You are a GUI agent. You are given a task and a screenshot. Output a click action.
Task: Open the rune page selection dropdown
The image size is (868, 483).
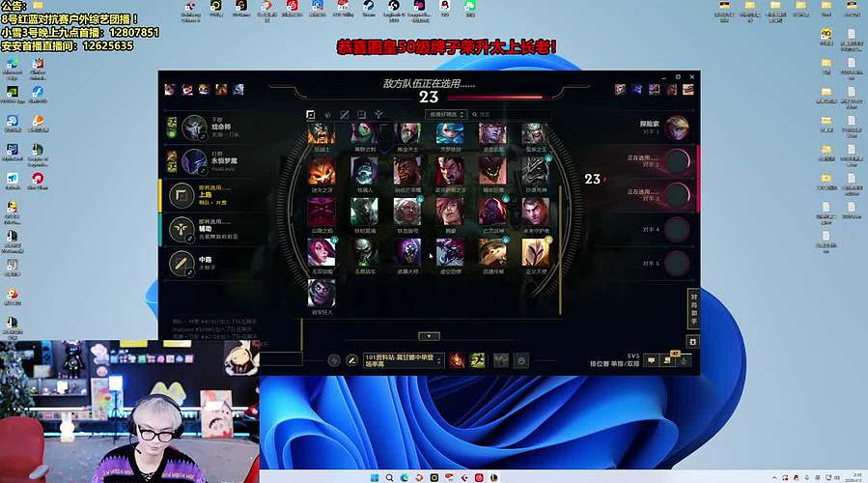[400, 360]
